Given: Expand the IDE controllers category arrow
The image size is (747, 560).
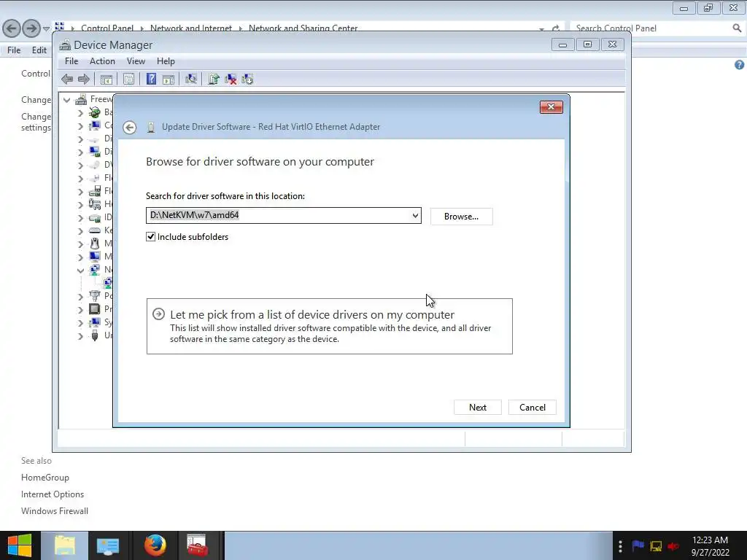Looking at the screenshot, I should click(80, 218).
